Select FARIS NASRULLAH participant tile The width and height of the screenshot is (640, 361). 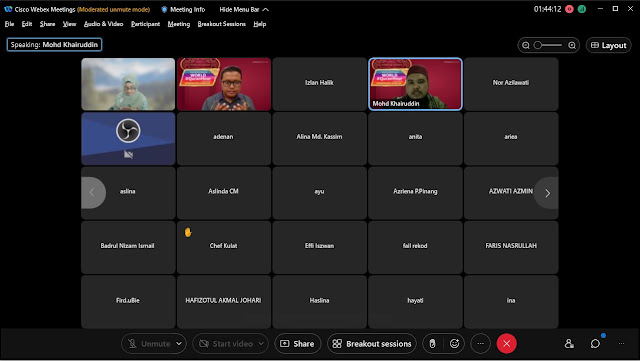(x=511, y=247)
